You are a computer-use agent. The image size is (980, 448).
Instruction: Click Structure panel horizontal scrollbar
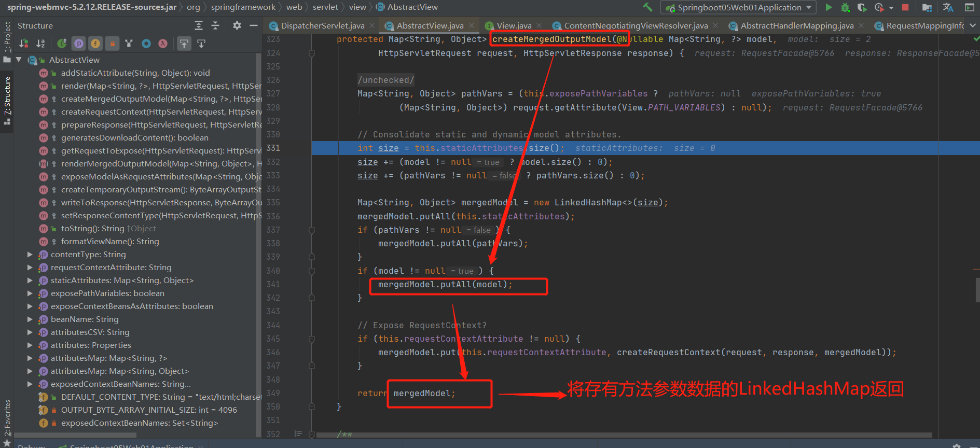tap(75, 435)
